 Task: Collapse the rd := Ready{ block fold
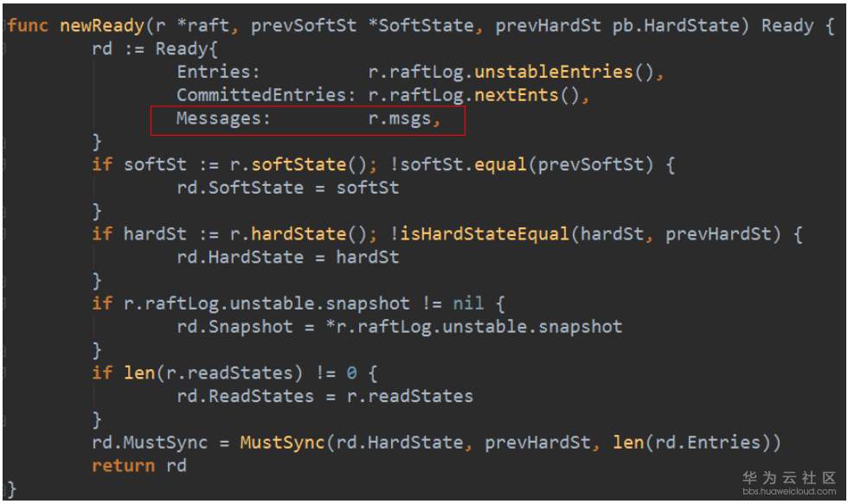(x=5, y=49)
